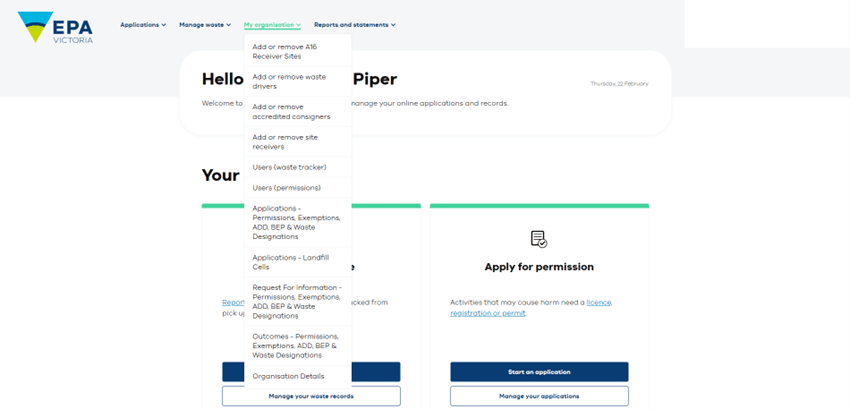Choose Add or remove accredited consigners
Viewport: 850px width, 409px height.
pyautogui.click(x=298, y=112)
